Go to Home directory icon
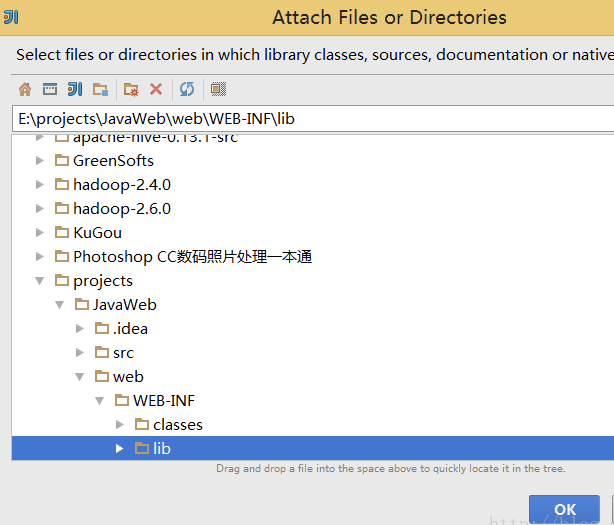The image size is (614, 525). coord(25,89)
